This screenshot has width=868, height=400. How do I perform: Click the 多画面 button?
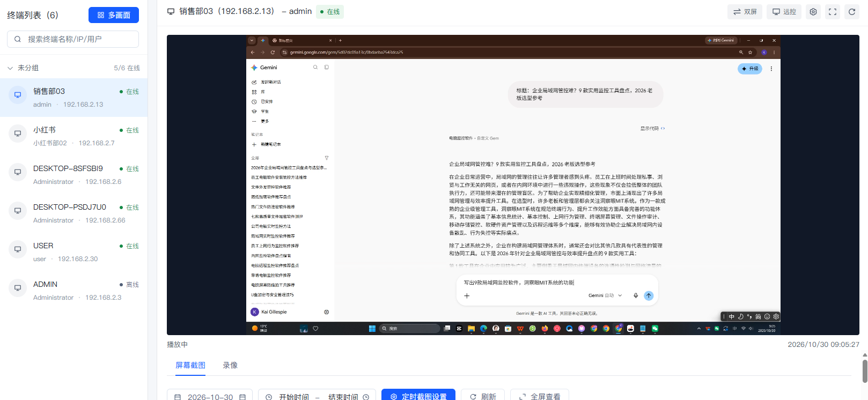(114, 15)
